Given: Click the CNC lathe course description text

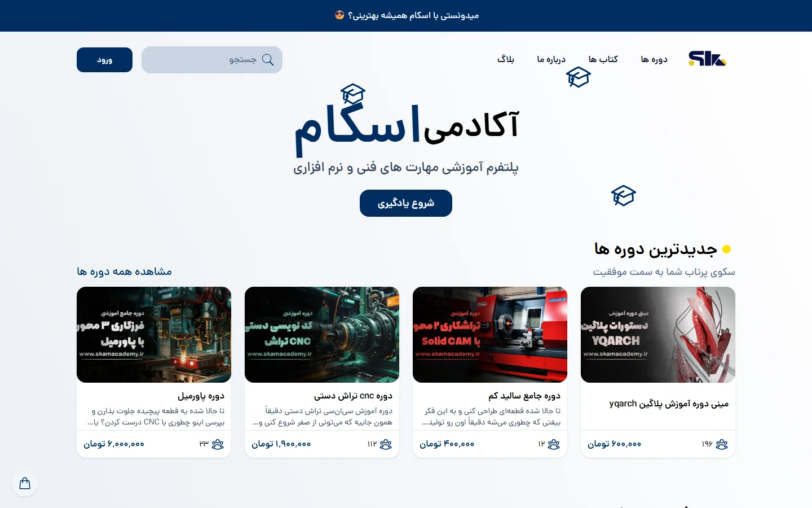Looking at the screenshot, I should point(323,417).
